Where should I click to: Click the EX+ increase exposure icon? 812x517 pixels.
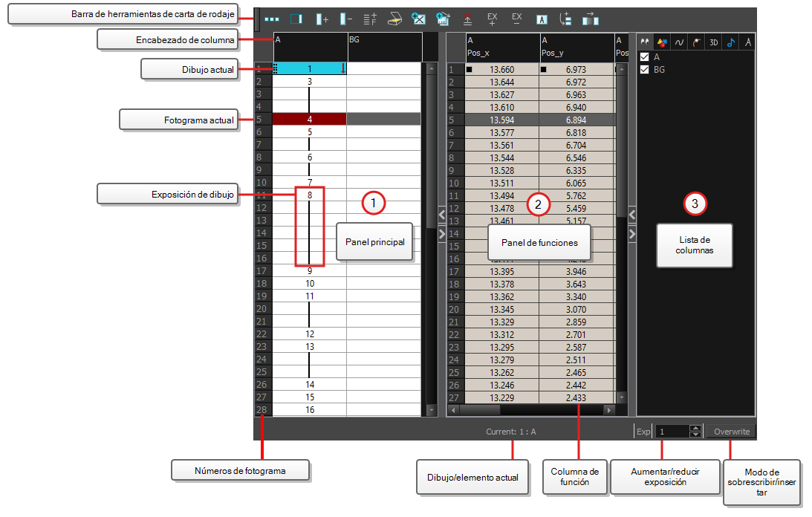[492, 20]
